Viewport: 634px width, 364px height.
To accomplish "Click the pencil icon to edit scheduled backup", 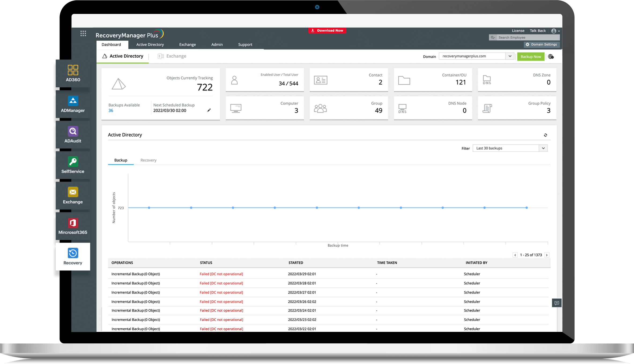I will [x=209, y=110].
